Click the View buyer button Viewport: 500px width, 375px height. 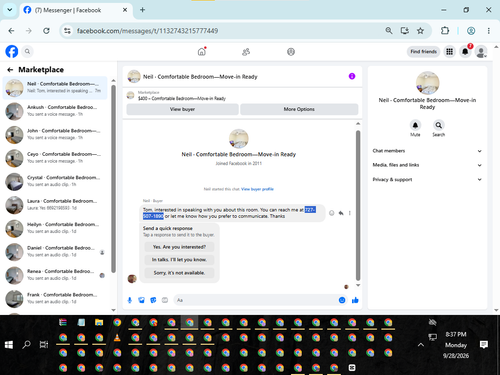click(x=182, y=109)
